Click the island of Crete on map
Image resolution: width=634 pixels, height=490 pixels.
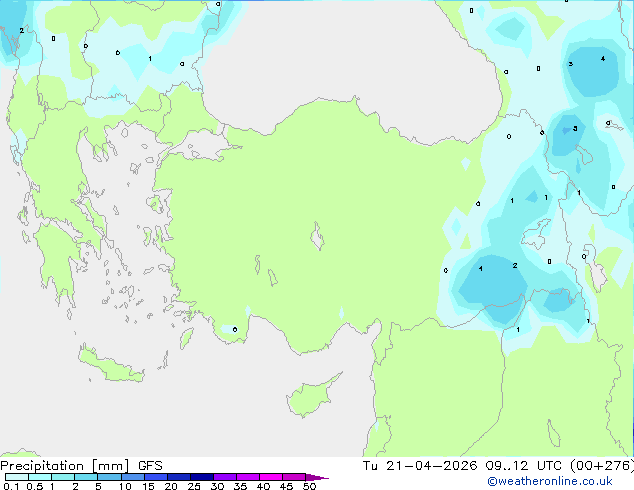110,364
